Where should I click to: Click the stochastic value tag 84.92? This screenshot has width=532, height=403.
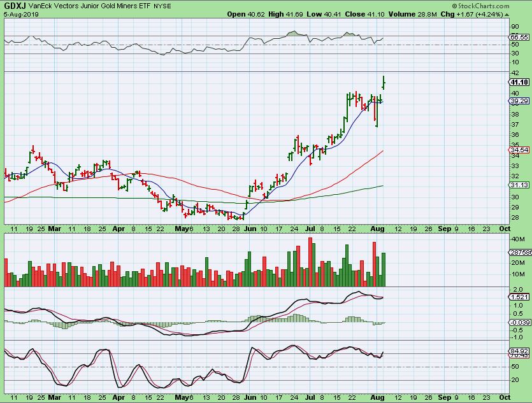pos(519,351)
